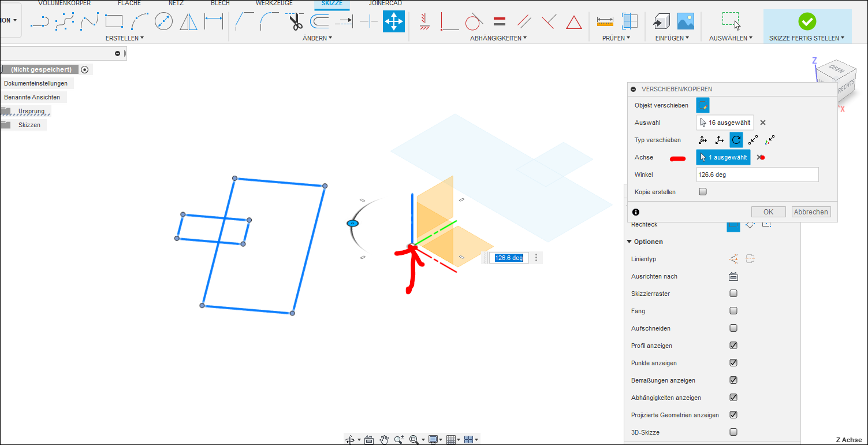Insert an image via Leinwand icon
This screenshot has height=445, width=868.
coord(685,21)
